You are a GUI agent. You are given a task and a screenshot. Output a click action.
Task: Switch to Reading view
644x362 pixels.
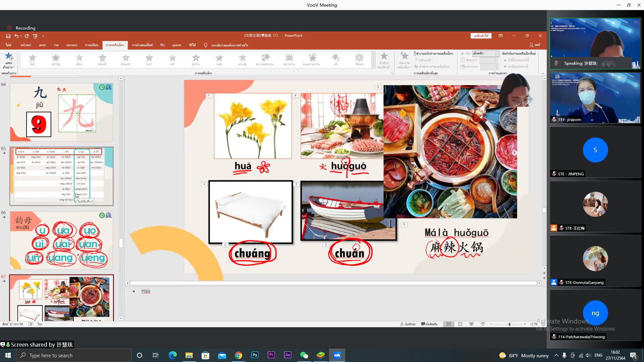click(x=471, y=324)
